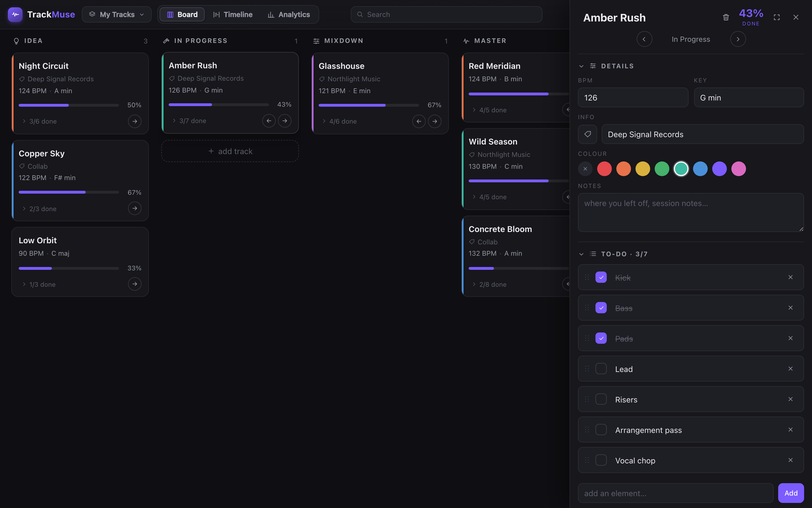The image size is (812, 508).
Task: Open the Wild Season track card
Action: coord(516,169)
